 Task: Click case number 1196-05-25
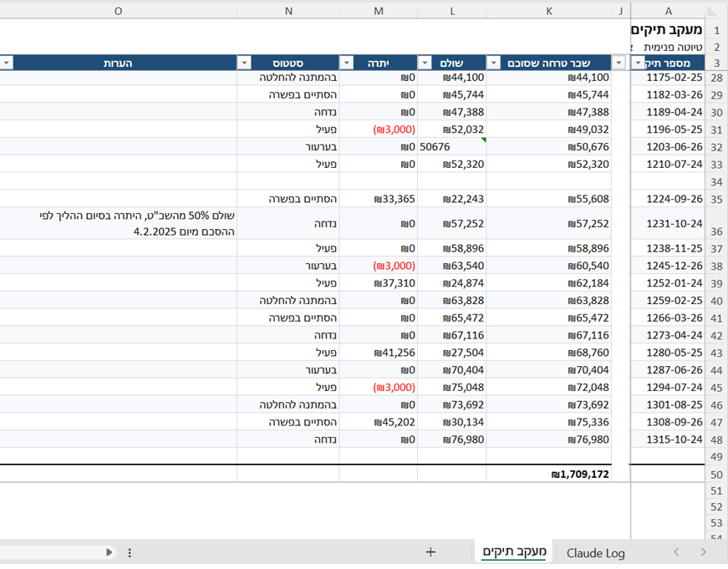[668, 130]
